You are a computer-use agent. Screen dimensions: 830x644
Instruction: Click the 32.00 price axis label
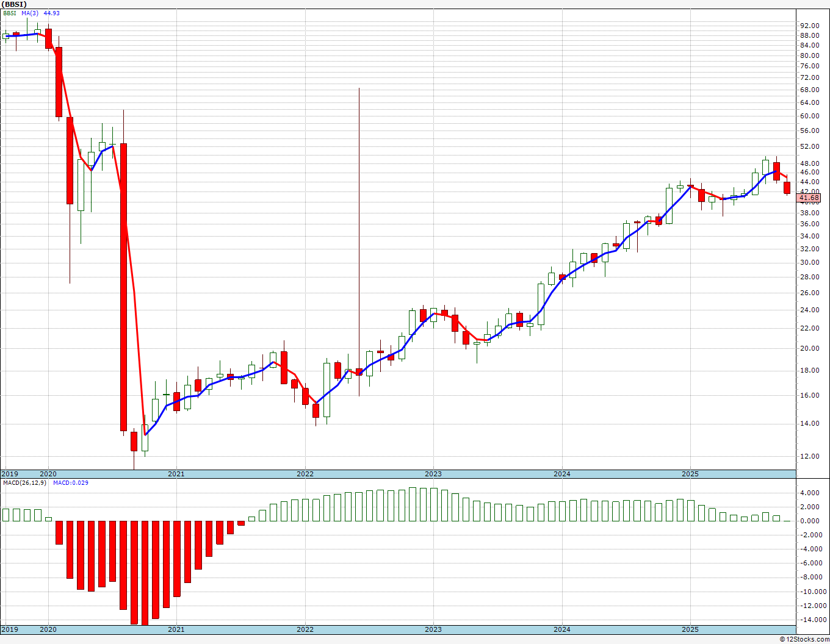(809, 249)
